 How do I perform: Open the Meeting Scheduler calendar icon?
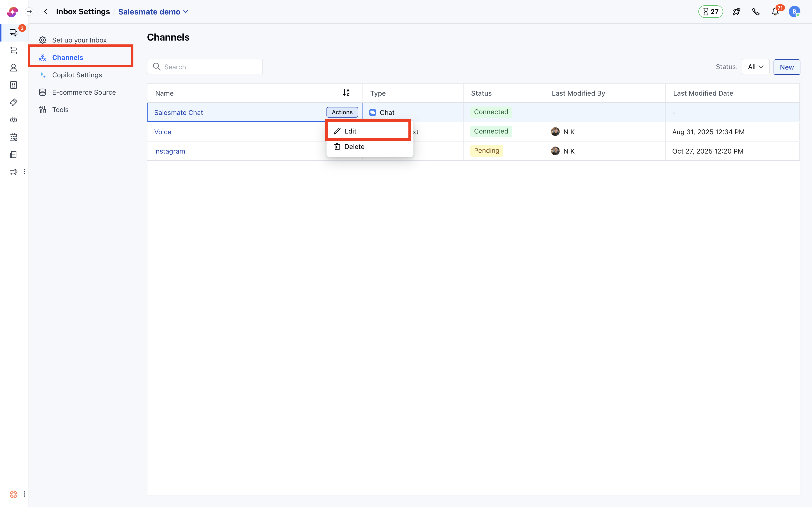click(x=14, y=137)
